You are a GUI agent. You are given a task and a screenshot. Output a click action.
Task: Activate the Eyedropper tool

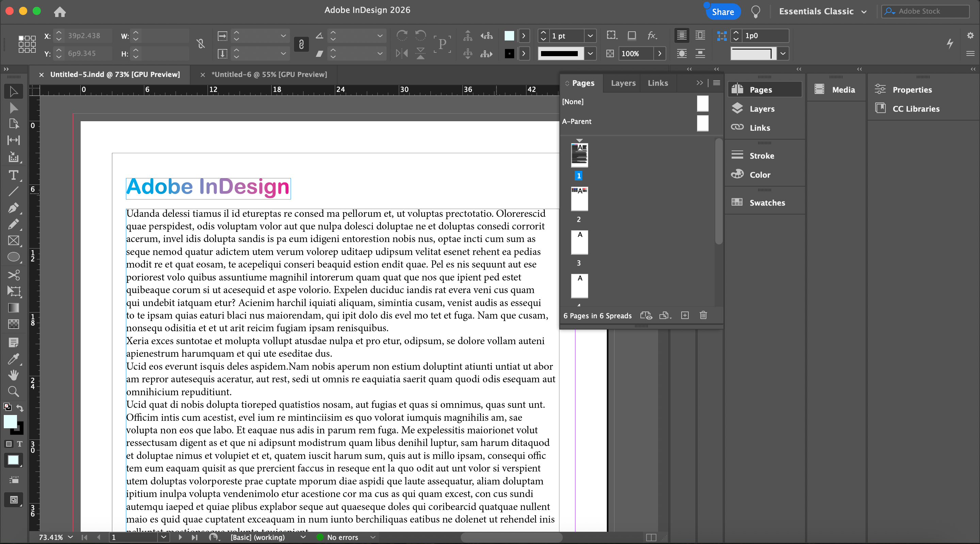[x=13, y=358]
